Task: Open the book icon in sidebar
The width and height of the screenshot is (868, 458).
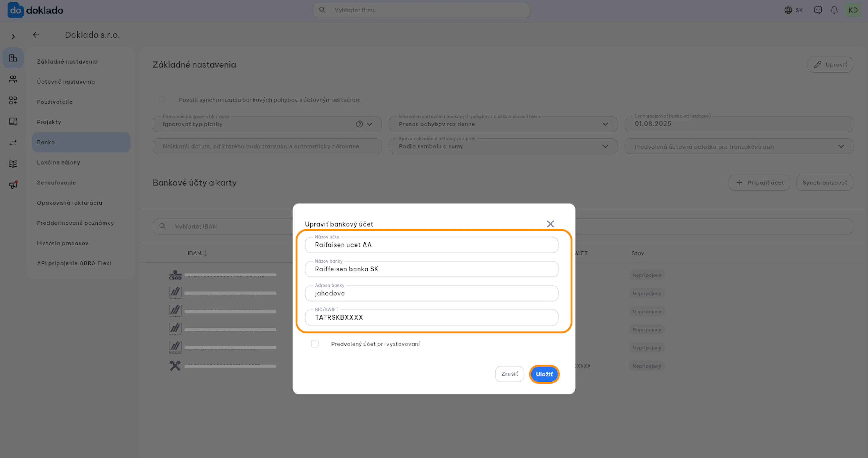Action: [13, 164]
